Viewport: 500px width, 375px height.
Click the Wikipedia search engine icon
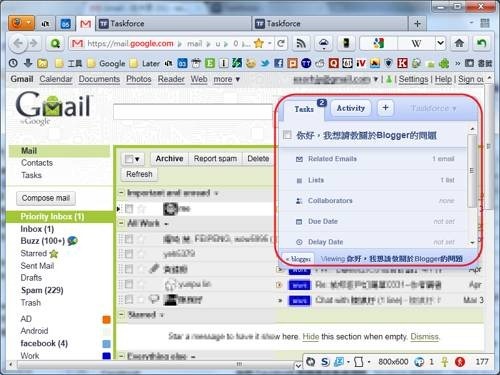(x=416, y=43)
